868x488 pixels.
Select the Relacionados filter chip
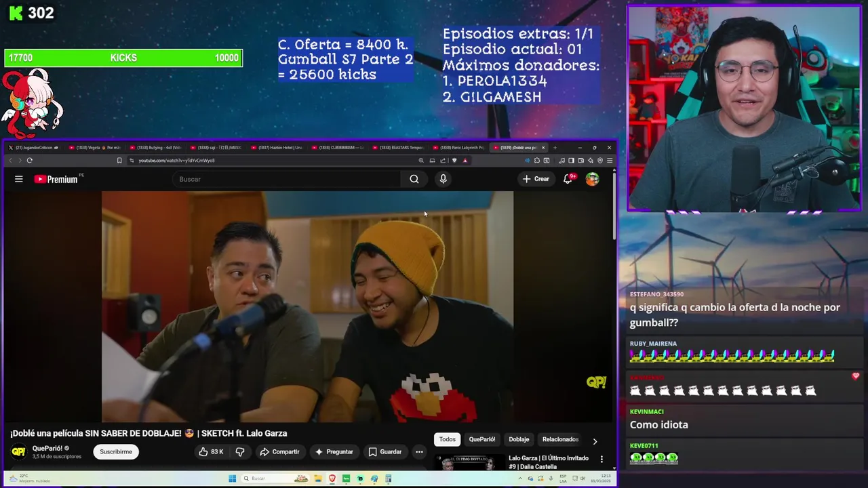coord(560,439)
